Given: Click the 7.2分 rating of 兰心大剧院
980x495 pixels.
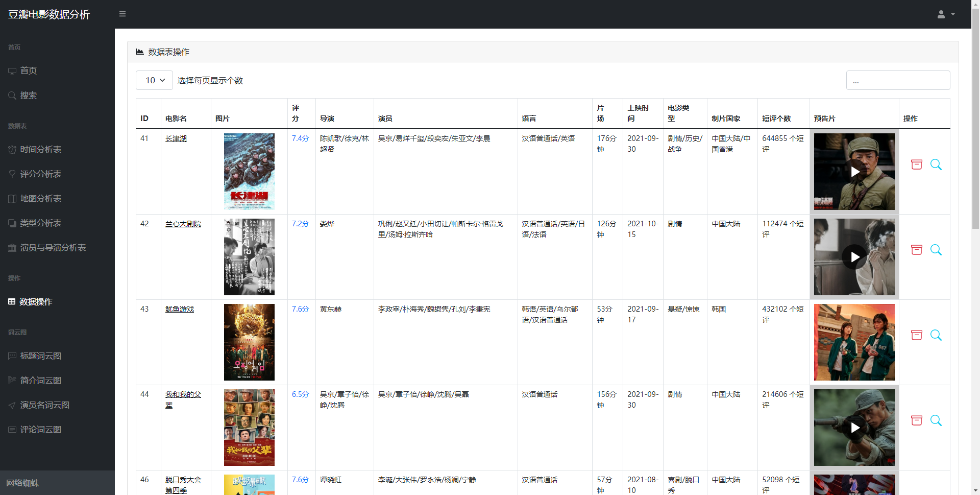Looking at the screenshot, I should pos(300,224).
